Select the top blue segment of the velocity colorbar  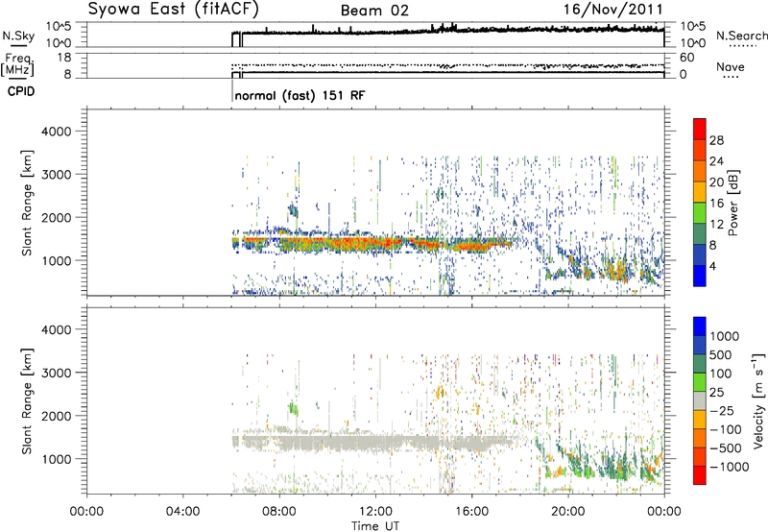coord(700,326)
